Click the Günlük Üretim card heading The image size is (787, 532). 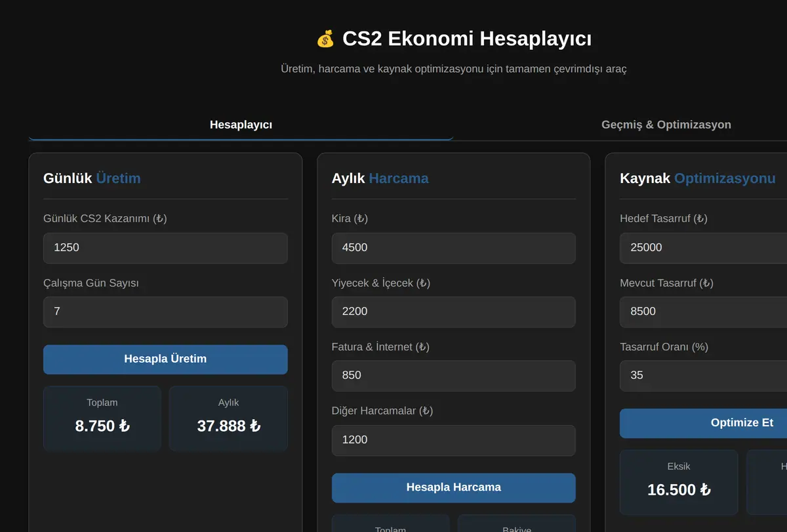click(92, 178)
